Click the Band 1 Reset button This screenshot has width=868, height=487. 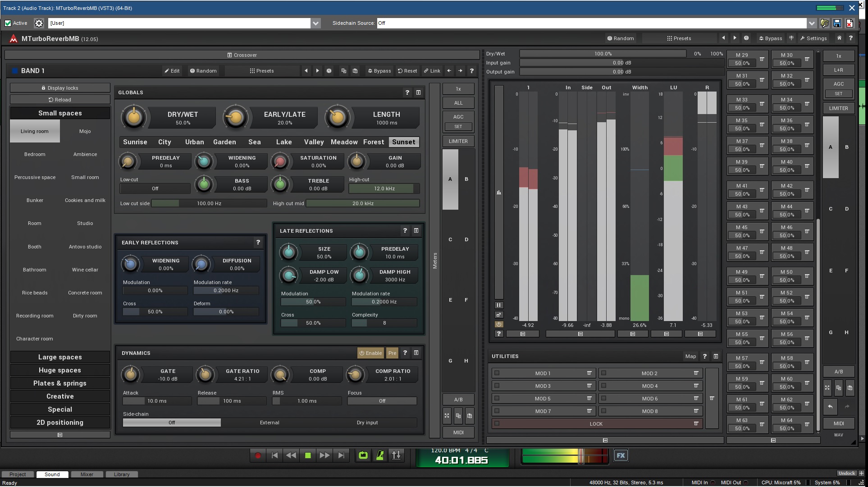[407, 71]
